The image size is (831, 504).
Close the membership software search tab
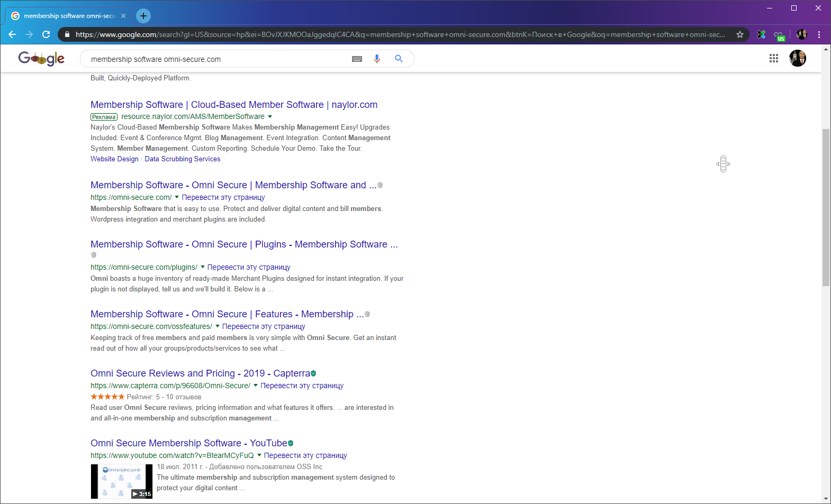123,16
